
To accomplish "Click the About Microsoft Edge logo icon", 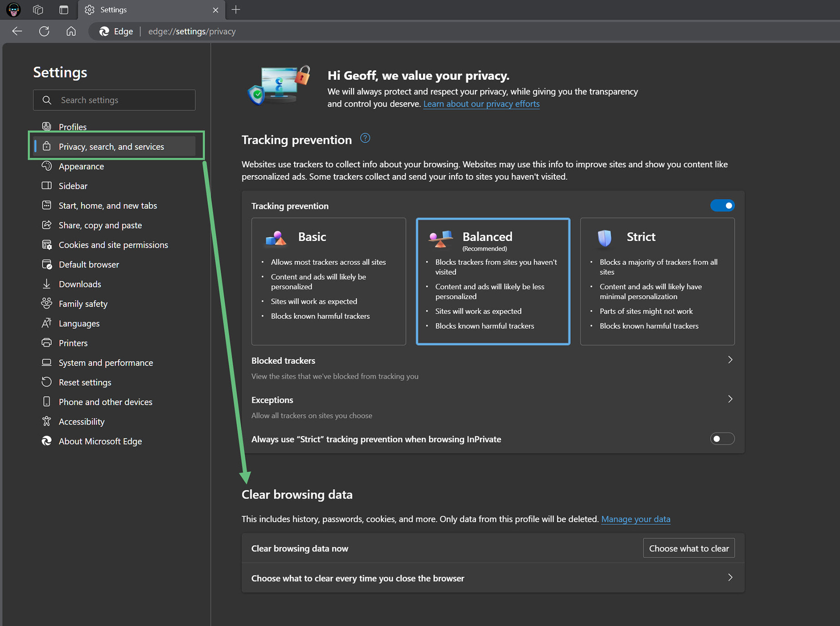I will pyautogui.click(x=47, y=441).
